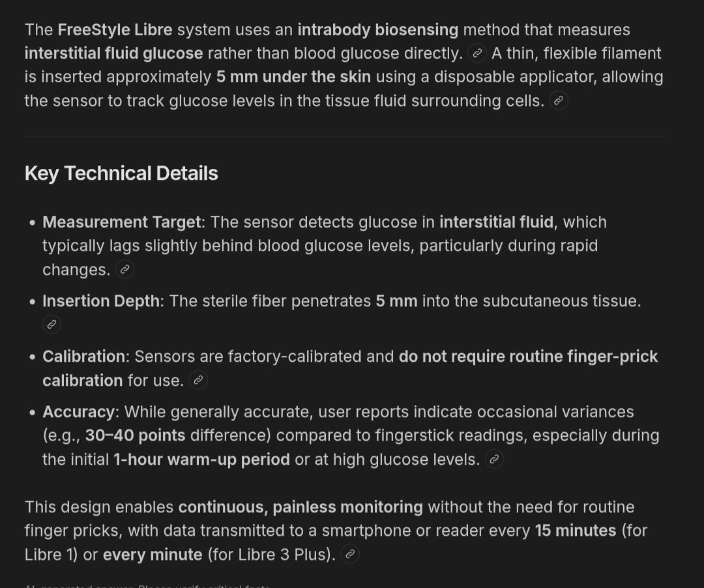Click the 'Calibration' bullet label
This screenshot has height=588, width=704.
(x=83, y=357)
